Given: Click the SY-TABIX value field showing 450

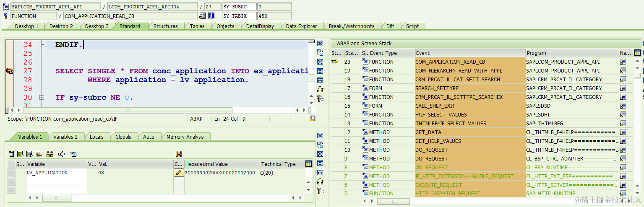Looking at the screenshot, I should click(x=274, y=16).
